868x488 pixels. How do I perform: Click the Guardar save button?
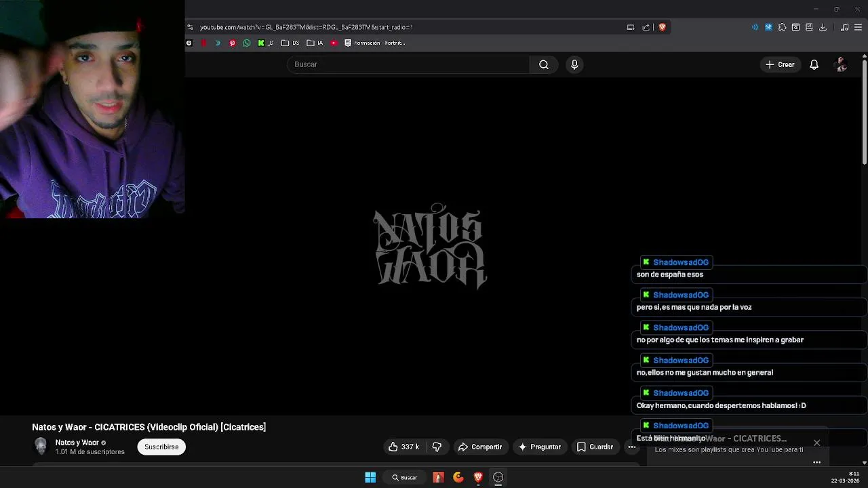595,447
